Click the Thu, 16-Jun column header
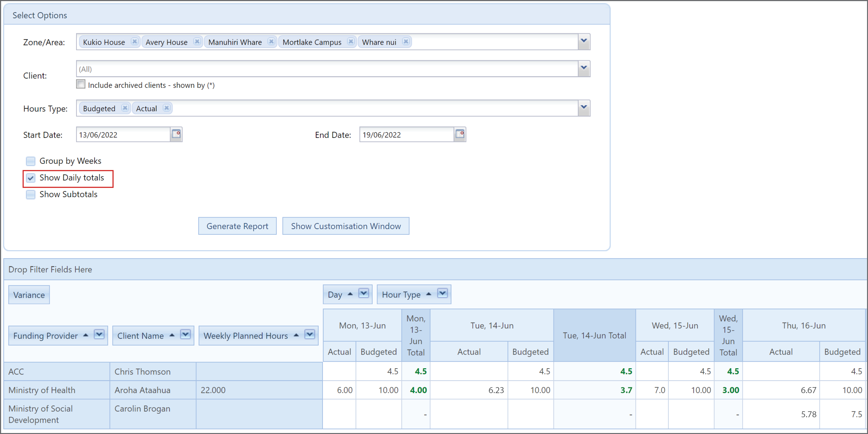 (804, 325)
